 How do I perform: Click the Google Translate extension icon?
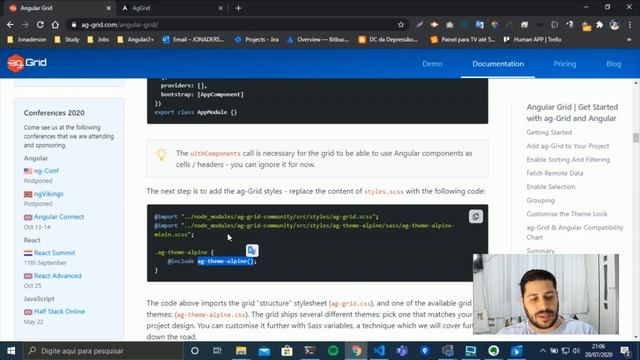[480, 25]
